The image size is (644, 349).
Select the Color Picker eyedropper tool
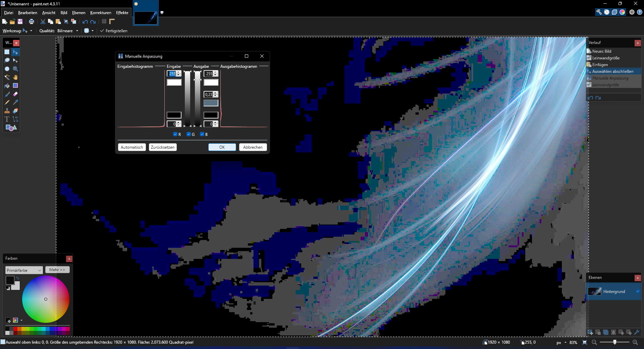click(15, 102)
